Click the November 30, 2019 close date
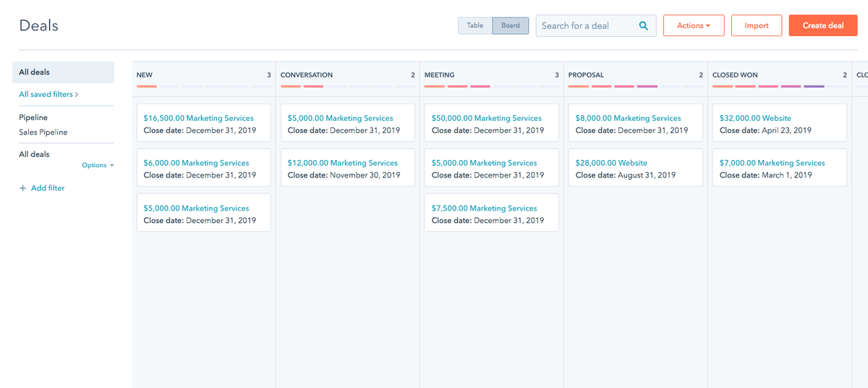 [365, 175]
